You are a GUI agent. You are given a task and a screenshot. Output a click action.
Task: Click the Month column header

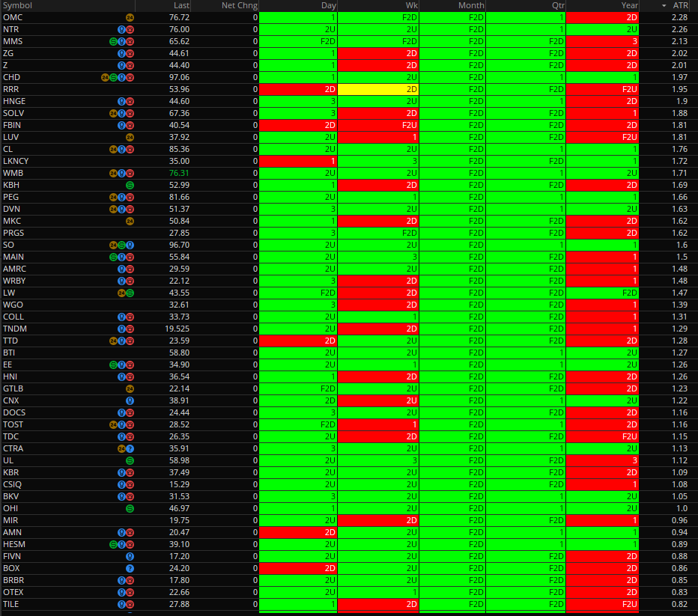471,6
